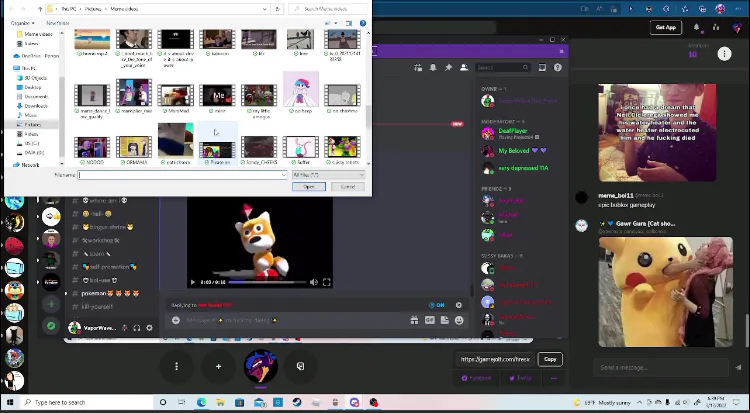
Task: Open the three-dot menu in the chat panel
Action: (x=724, y=54)
